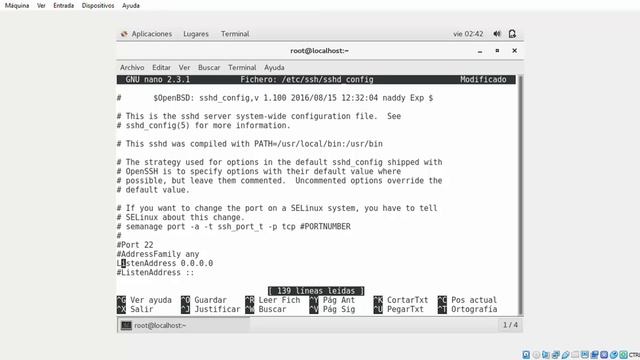Click the purple CPU features icon in status bar
The height and width of the screenshot is (360, 640).
pyautogui.click(x=604, y=355)
